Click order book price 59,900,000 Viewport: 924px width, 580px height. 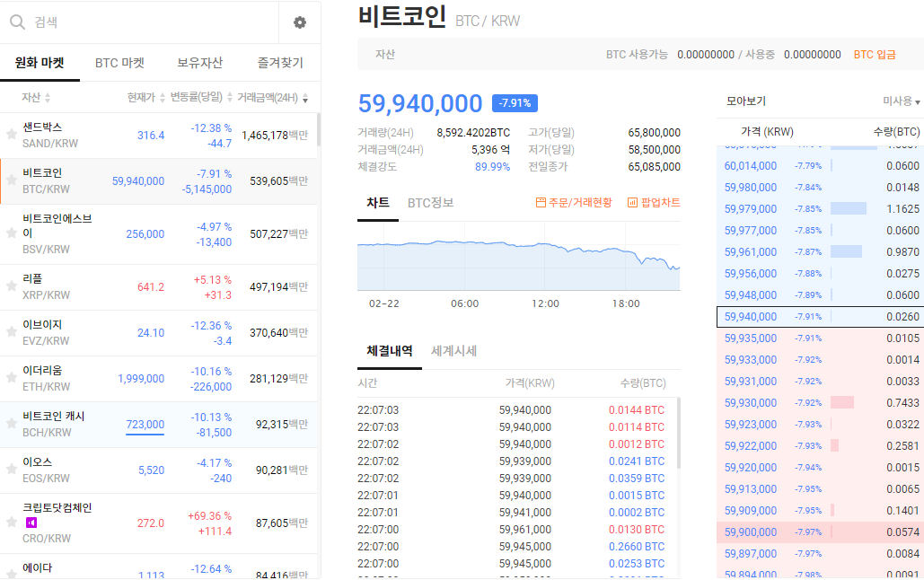(750, 532)
